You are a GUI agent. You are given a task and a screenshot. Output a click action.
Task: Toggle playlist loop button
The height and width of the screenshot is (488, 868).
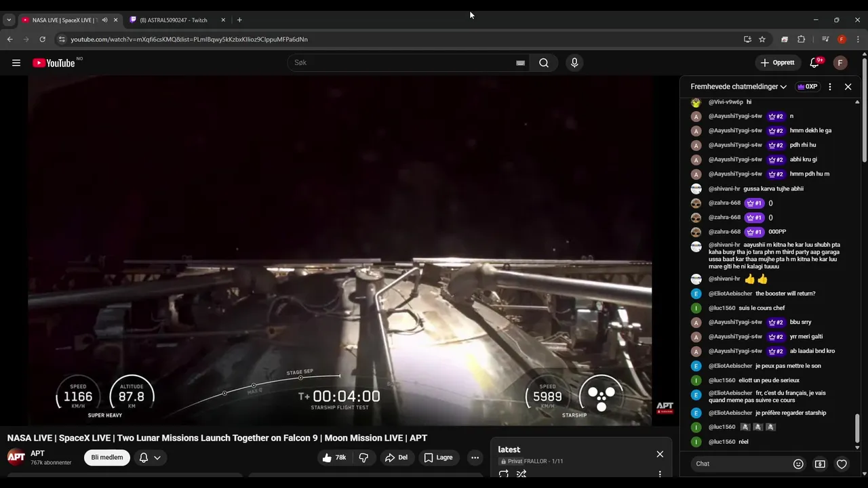504,474
